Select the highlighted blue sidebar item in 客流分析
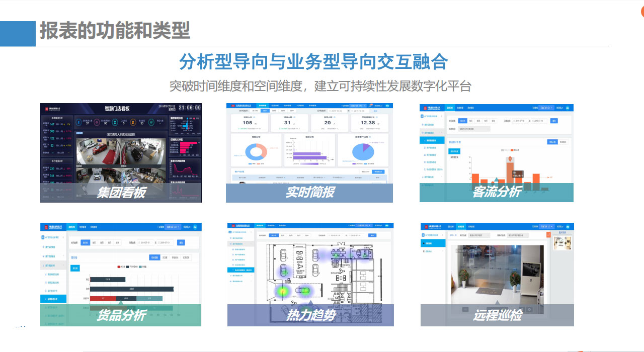 (433, 140)
